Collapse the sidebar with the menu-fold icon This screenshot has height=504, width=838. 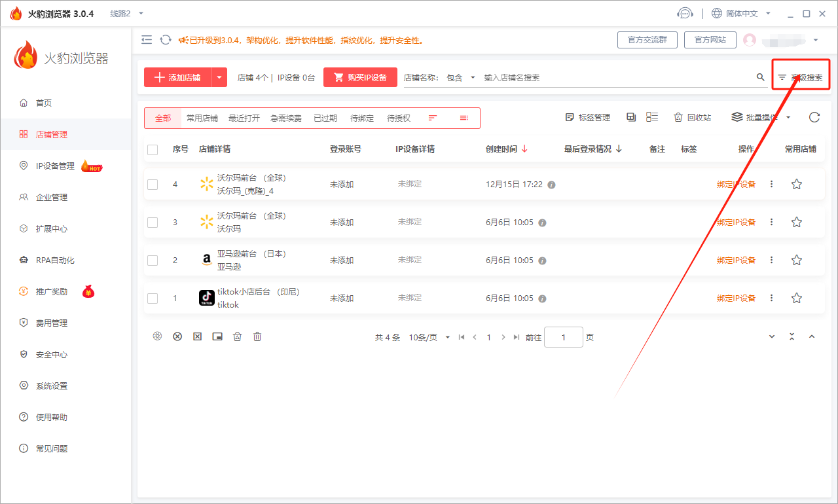pos(147,40)
